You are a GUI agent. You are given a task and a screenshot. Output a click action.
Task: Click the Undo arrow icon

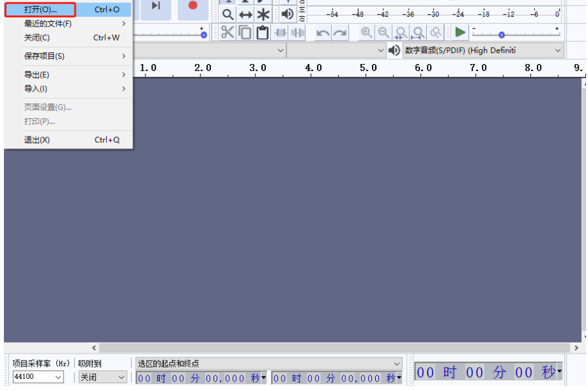323,33
